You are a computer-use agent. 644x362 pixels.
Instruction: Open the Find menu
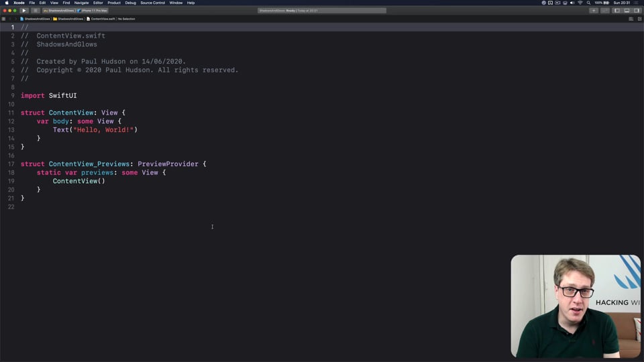(66, 3)
